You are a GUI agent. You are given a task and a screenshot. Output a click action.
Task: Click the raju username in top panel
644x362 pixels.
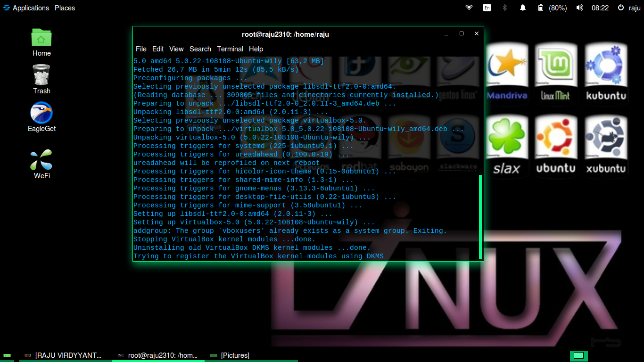(635, 8)
